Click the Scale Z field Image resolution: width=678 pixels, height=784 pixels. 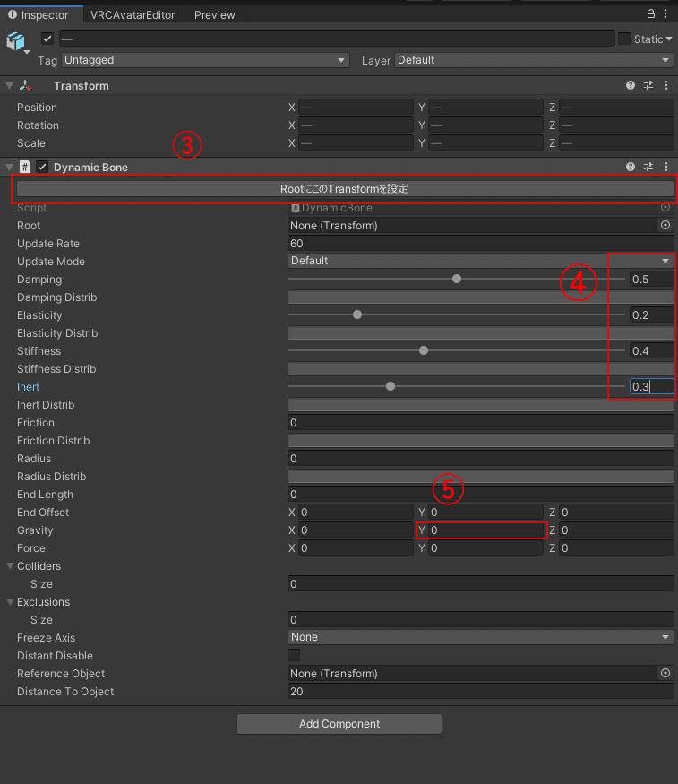coord(616,143)
